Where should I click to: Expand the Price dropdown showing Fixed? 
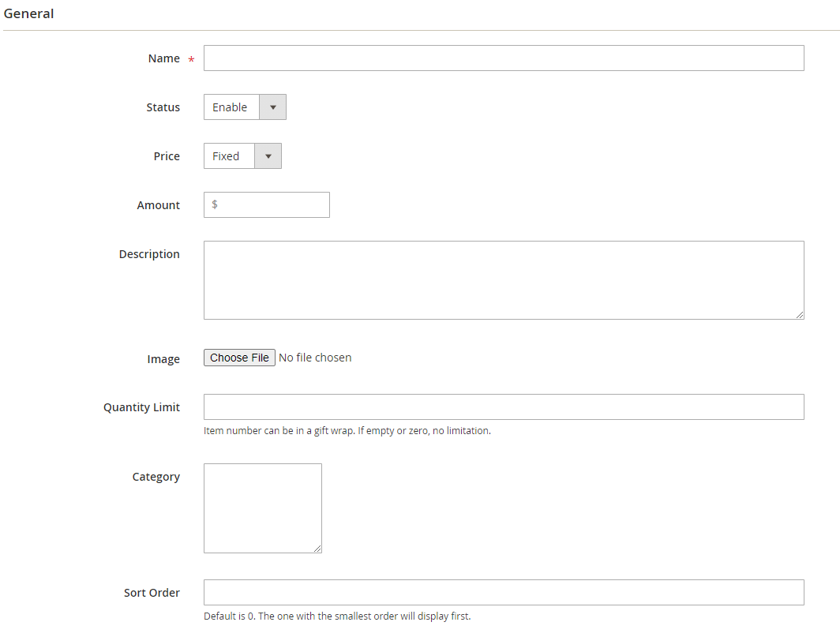coord(242,156)
